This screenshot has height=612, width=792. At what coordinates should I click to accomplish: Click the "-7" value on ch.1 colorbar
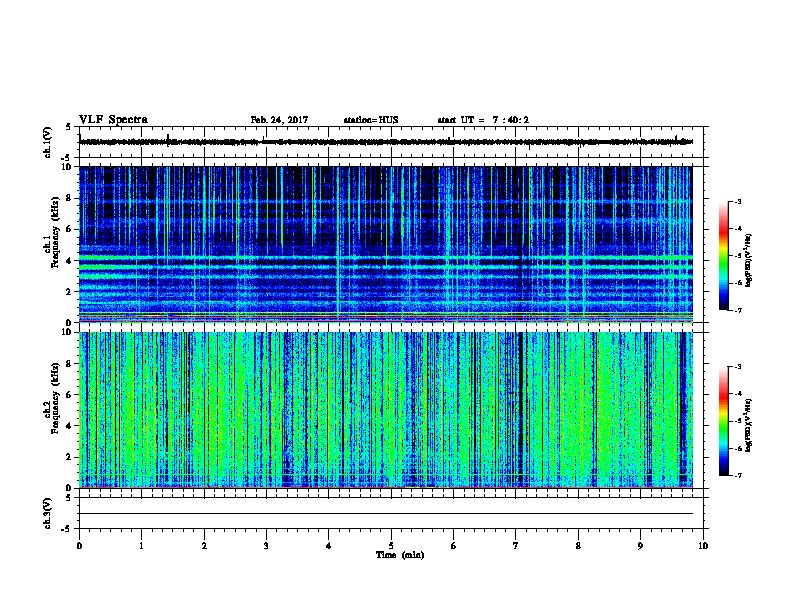737,310
